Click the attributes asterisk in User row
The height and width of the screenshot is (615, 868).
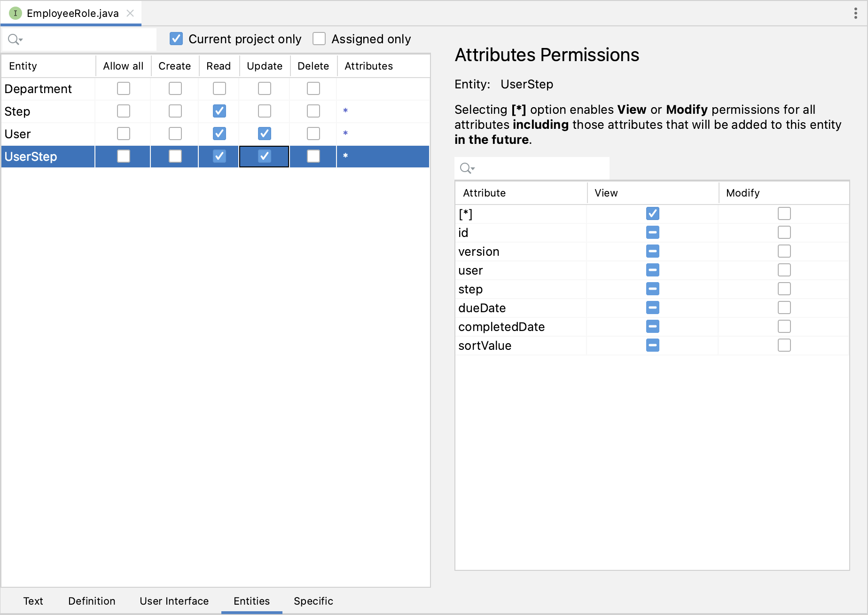345,134
